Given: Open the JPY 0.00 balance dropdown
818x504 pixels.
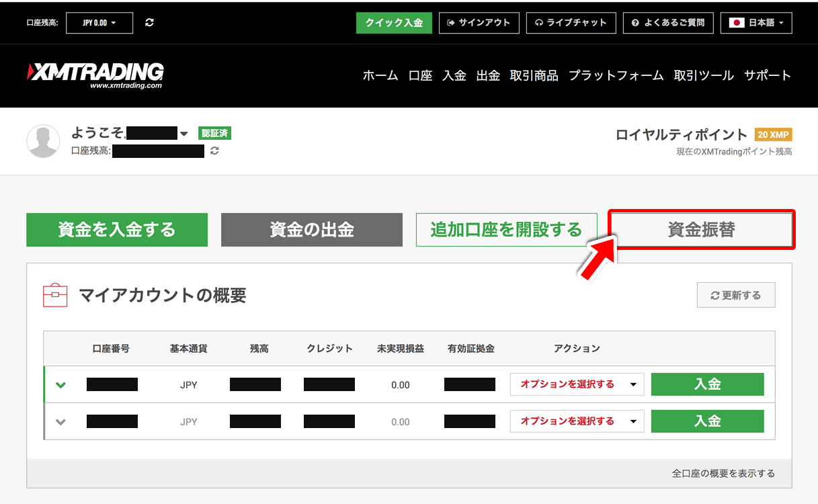Looking at the screenshot, I should click(x=99, y=22).
